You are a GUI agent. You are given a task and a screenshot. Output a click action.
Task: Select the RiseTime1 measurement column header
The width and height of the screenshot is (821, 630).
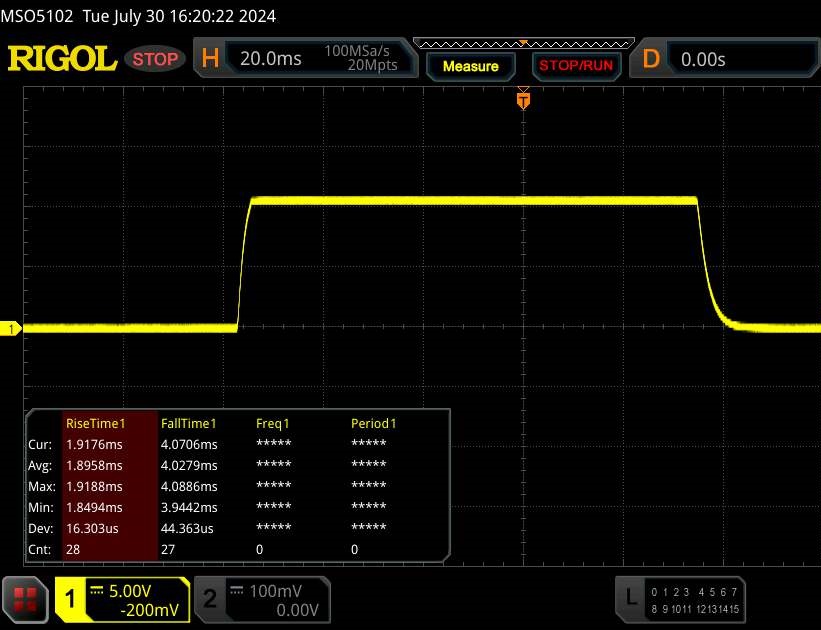[x=95, y=423]
